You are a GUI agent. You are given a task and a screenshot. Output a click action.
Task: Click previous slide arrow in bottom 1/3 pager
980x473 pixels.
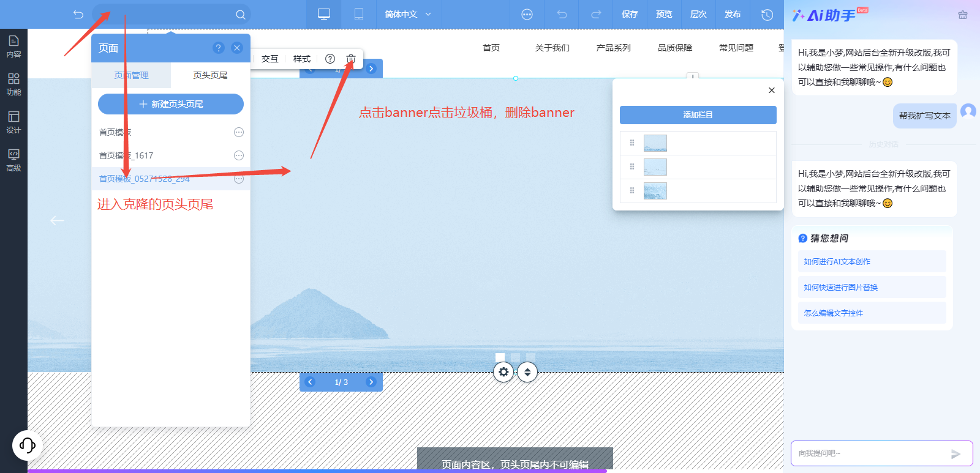point(311,382)
